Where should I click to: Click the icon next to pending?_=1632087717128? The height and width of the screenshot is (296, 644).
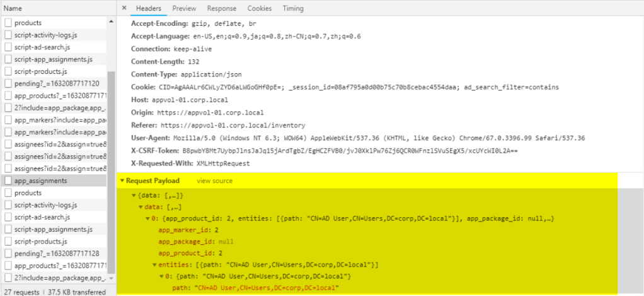click(x=8, y=254)
